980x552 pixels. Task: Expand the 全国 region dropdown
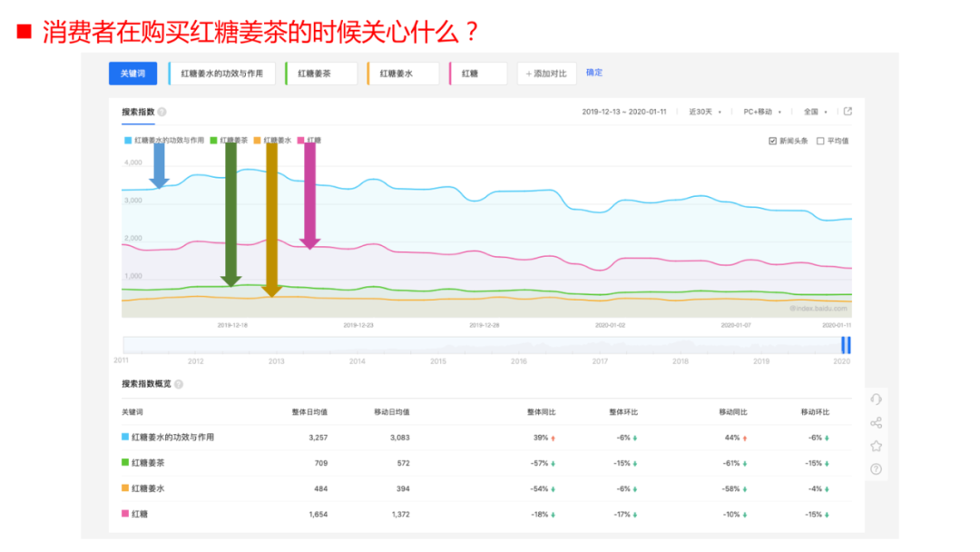815,112
